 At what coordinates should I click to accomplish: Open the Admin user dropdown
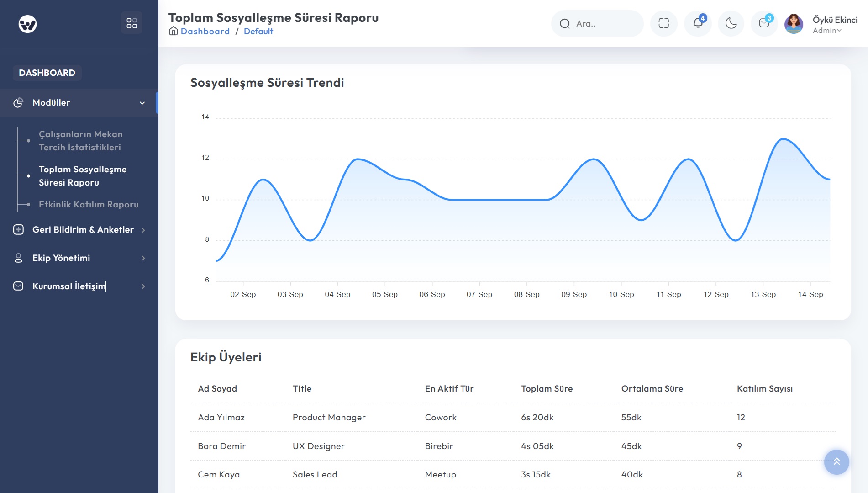(827, 31)
